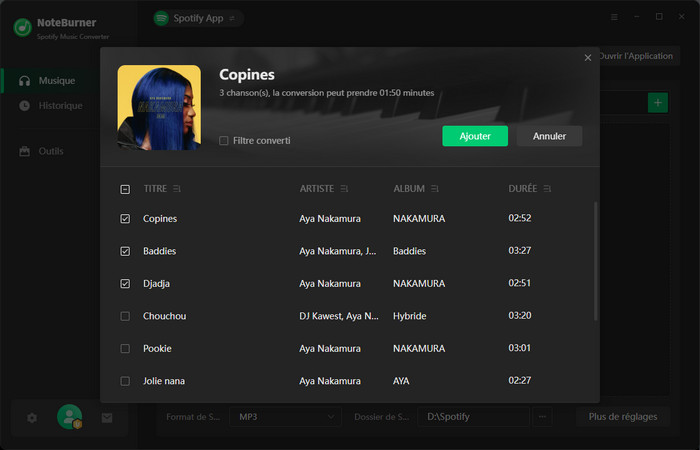
Task: Sort by ALBUM column sort icon
Action: pos(435,189)
